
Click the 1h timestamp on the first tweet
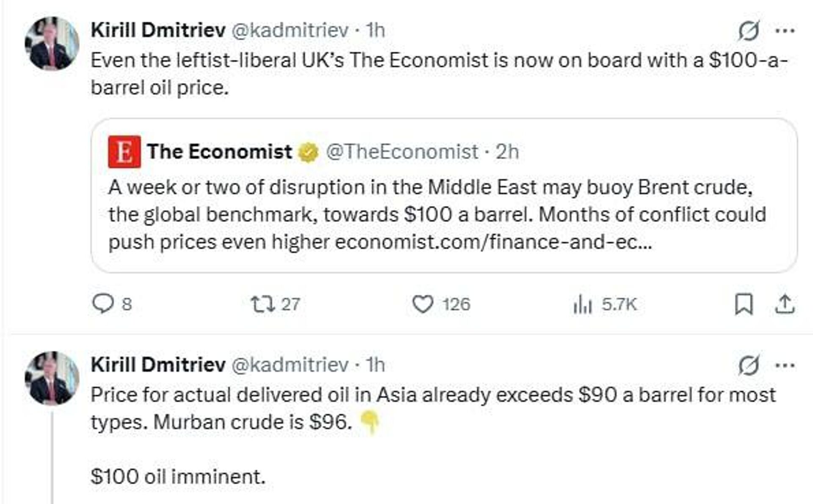pos(375,30)
